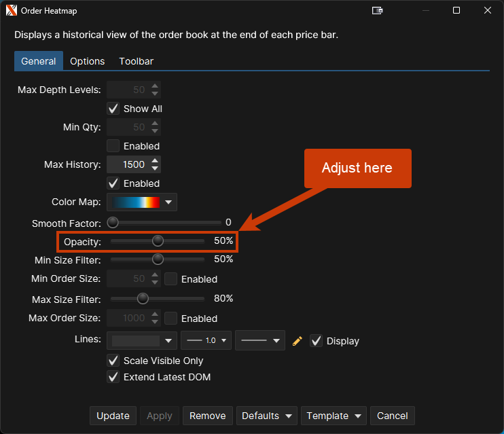
Task: Increase Max History with up arrow
Action: click(156, 161)
